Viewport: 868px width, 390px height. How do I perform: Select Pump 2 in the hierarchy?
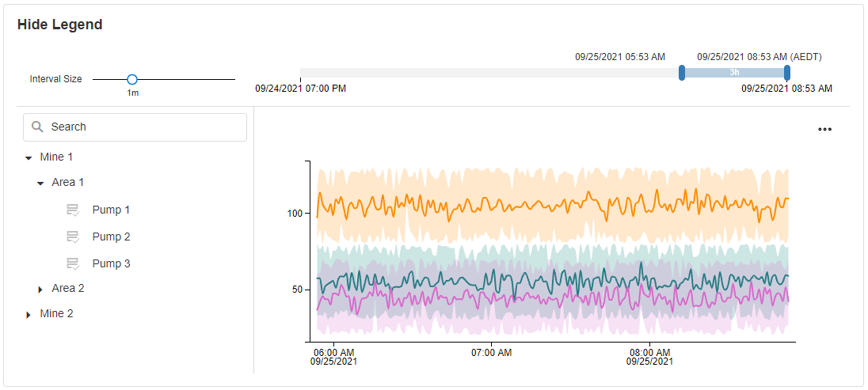tap(111, 237)
